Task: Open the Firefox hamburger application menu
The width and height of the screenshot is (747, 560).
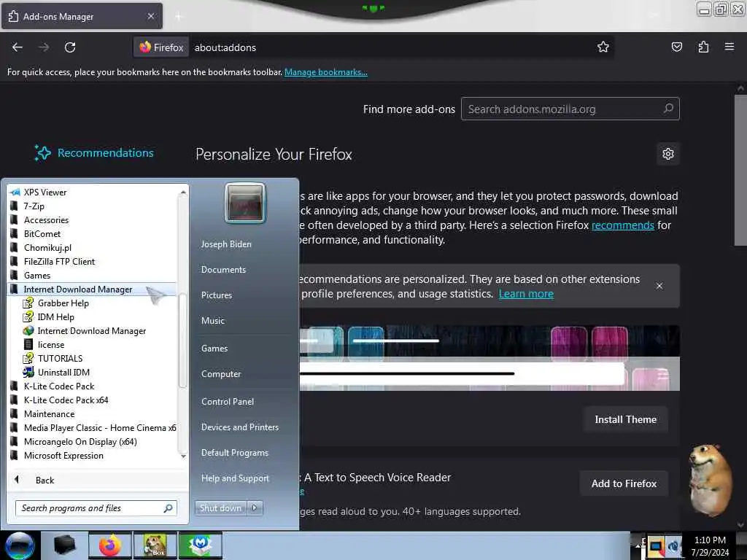Action: tap(729, 47)
